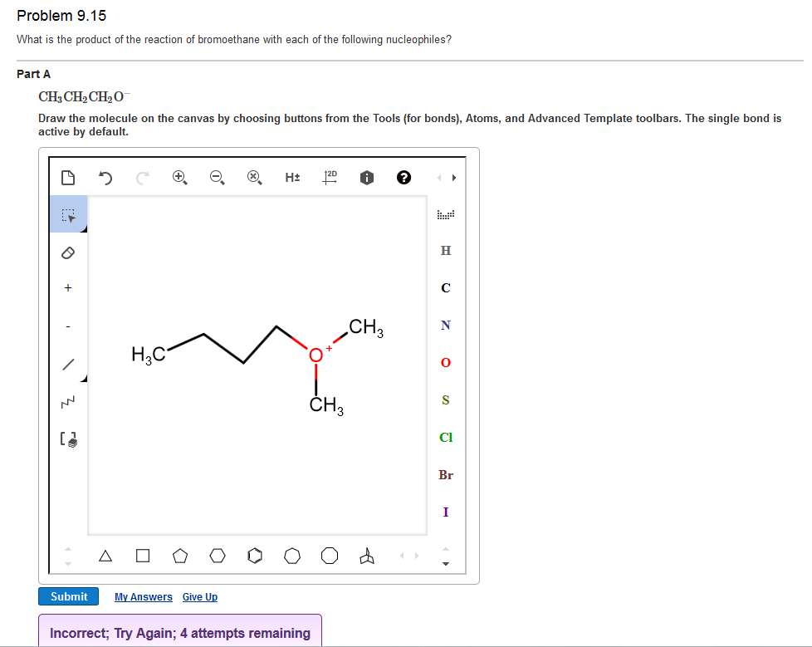Choose the Oxygen atom from atoms toolbar

coord(446,363)
